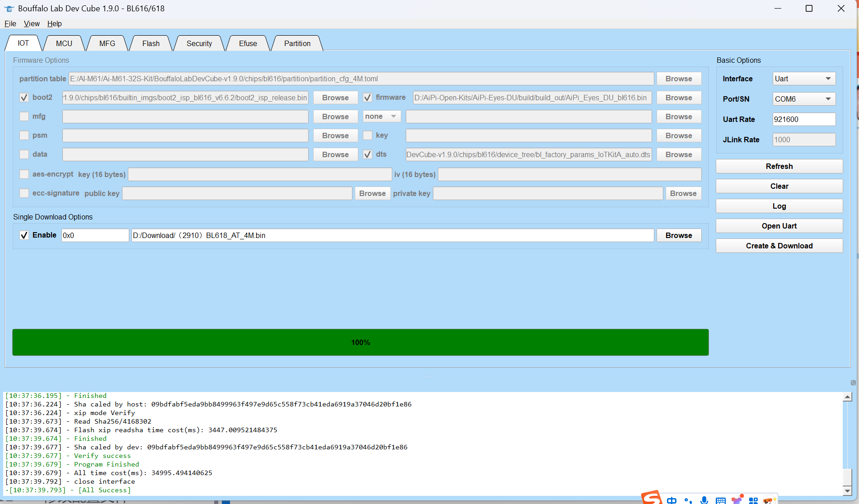The height and width of the screenshot is (504, 859).
Task: Uncheck the boot2 checkbox
Action: [24, 98]
